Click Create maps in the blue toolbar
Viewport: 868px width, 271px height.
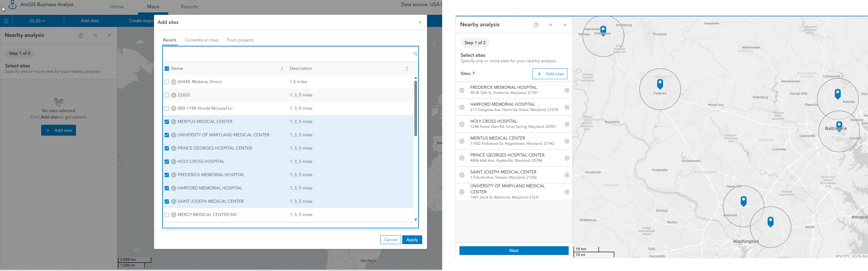tap(141, 21)
